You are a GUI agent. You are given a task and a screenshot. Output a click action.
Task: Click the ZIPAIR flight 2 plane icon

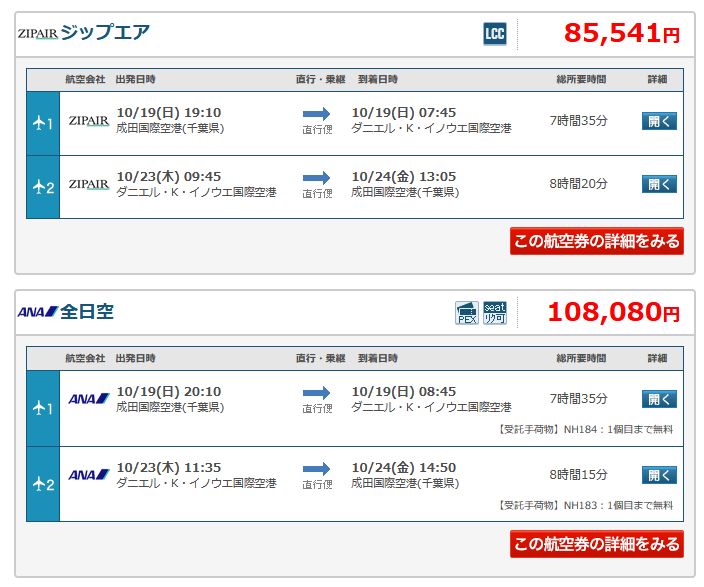(x=44, y=187)
